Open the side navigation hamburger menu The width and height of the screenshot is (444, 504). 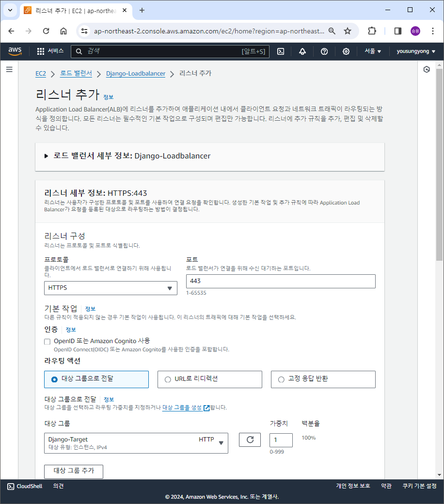(x=9, y=69)
